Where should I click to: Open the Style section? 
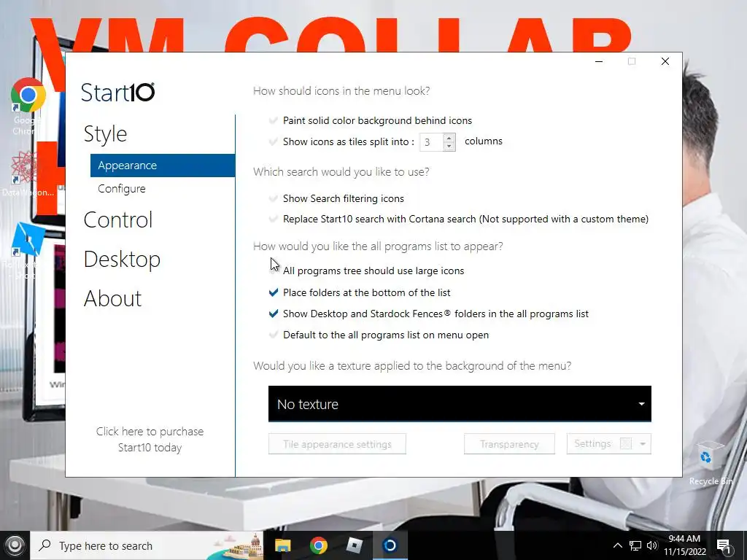pos(105,134)
